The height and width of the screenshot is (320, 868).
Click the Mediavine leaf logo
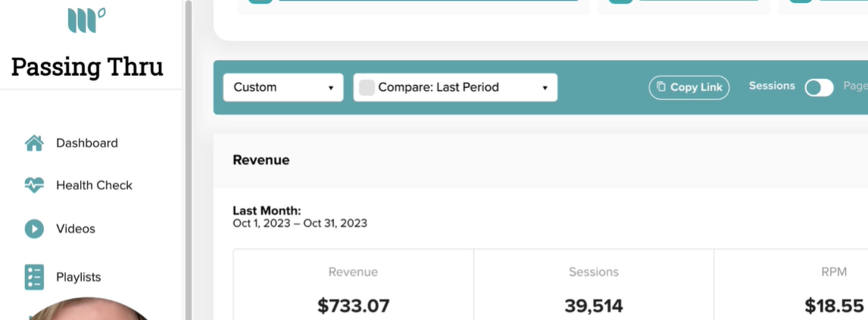click(x=87, y=20)
